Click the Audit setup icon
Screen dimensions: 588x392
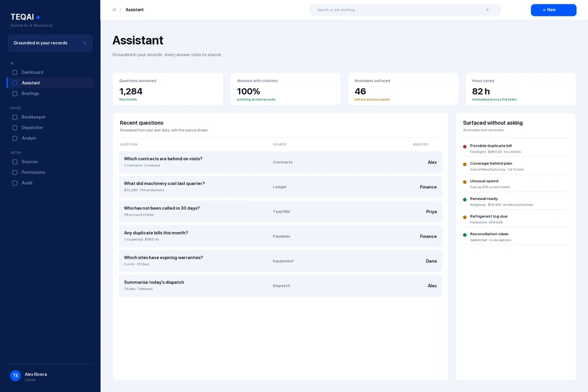(14, 183)
